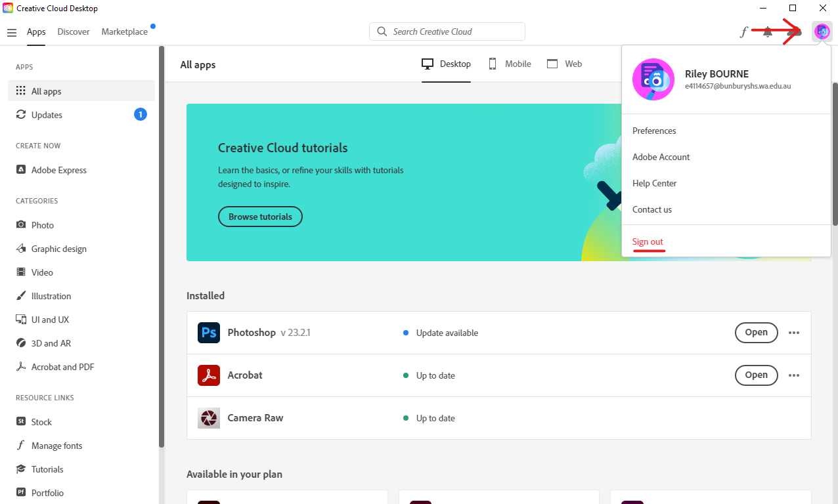Select Preferences from account menu

click(654, 131)
